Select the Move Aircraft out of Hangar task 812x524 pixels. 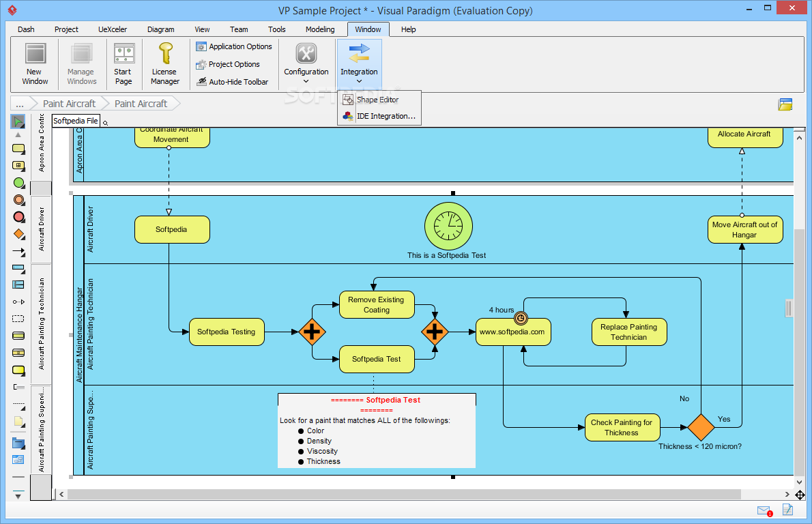click(744, 230)
